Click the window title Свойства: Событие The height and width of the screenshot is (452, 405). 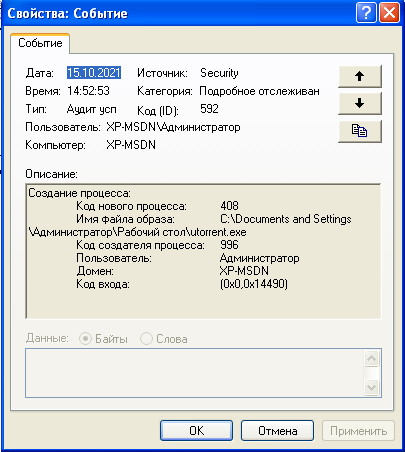[67, 13]
